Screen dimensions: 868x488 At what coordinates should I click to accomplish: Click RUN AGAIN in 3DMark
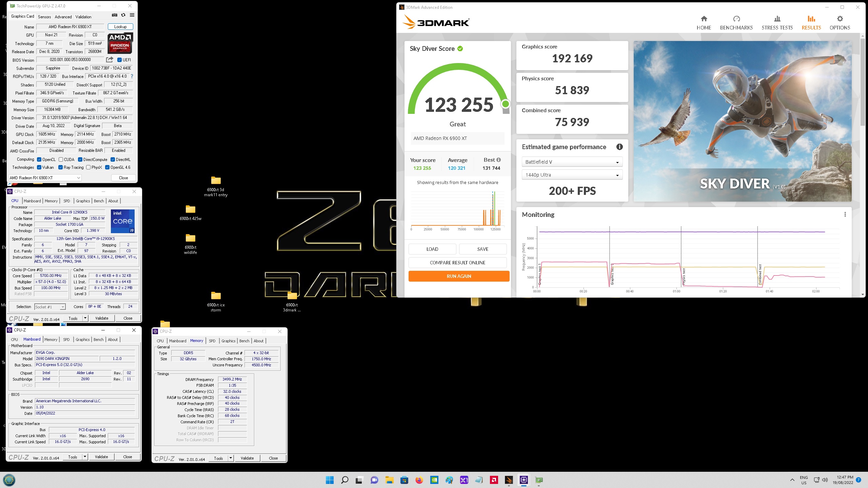pos(459,276)
